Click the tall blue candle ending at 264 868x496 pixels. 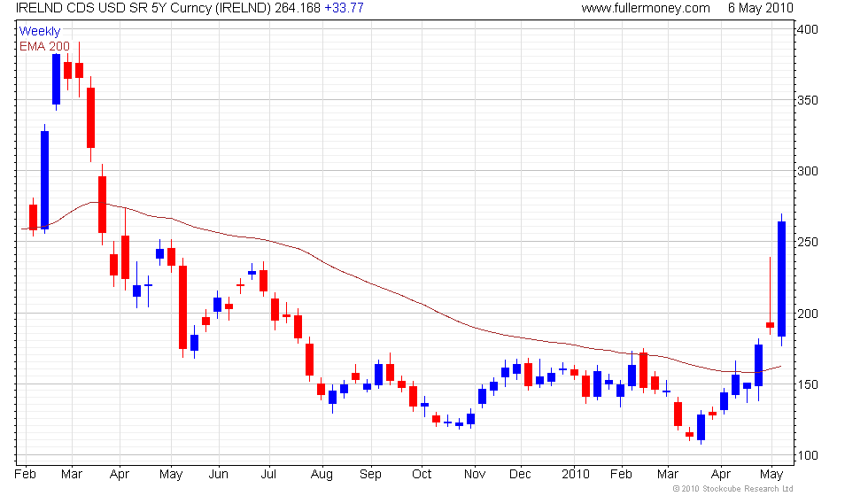(x=781, y=279)
